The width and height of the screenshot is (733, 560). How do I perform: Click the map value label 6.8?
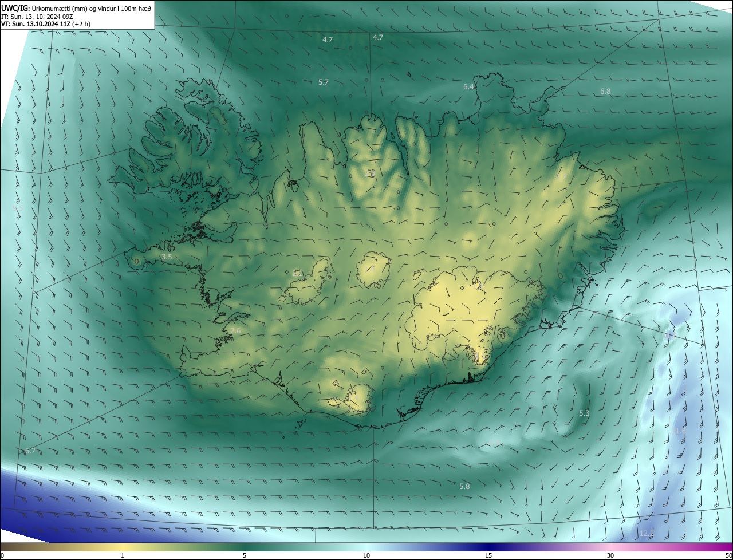point(605,92)
